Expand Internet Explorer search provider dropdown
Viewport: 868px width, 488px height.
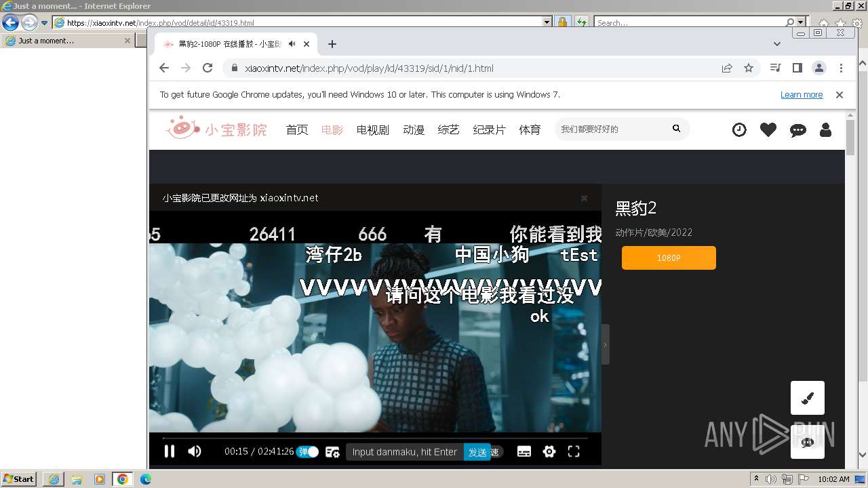[802, 22]
